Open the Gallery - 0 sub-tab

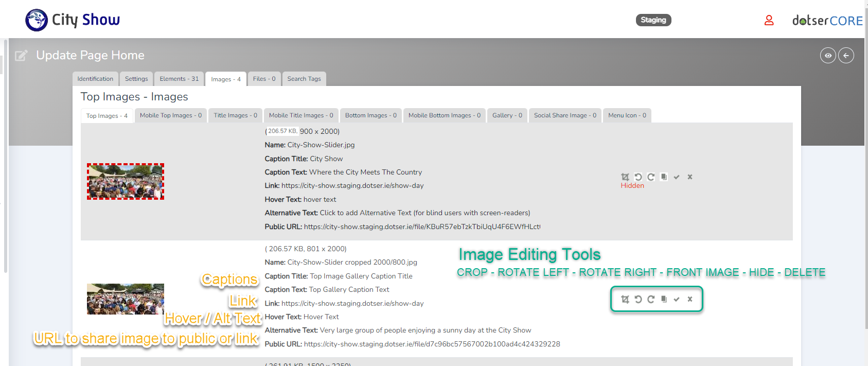click(507, 115)
